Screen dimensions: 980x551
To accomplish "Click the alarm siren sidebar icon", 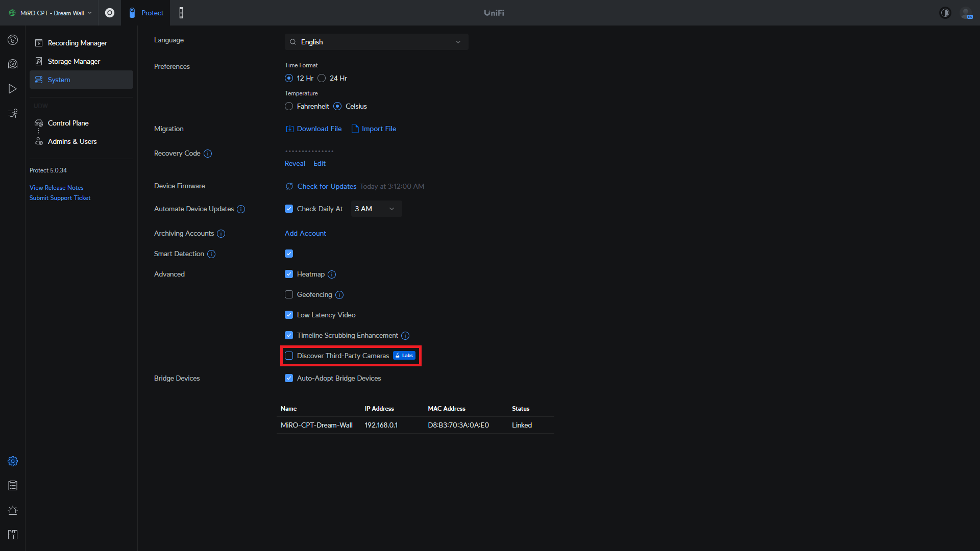I will click(x=13, y=510).
